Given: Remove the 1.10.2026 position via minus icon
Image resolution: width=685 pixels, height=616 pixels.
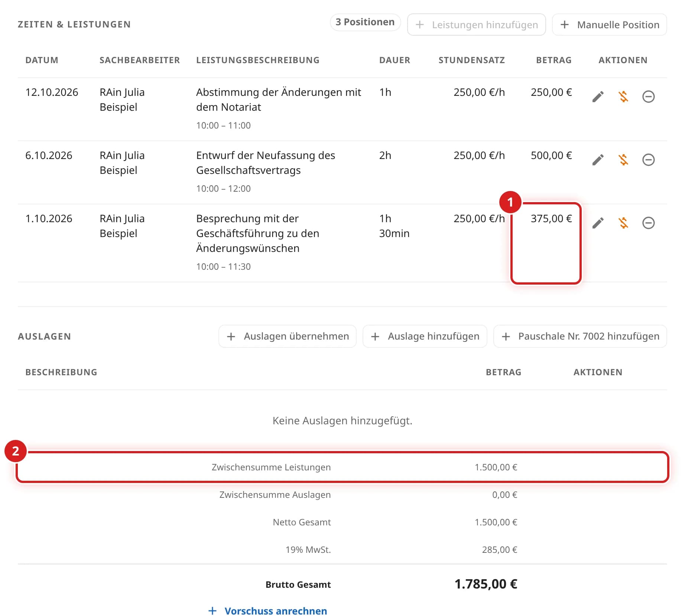Looking at the screenshot, I should tap(648, 223).
